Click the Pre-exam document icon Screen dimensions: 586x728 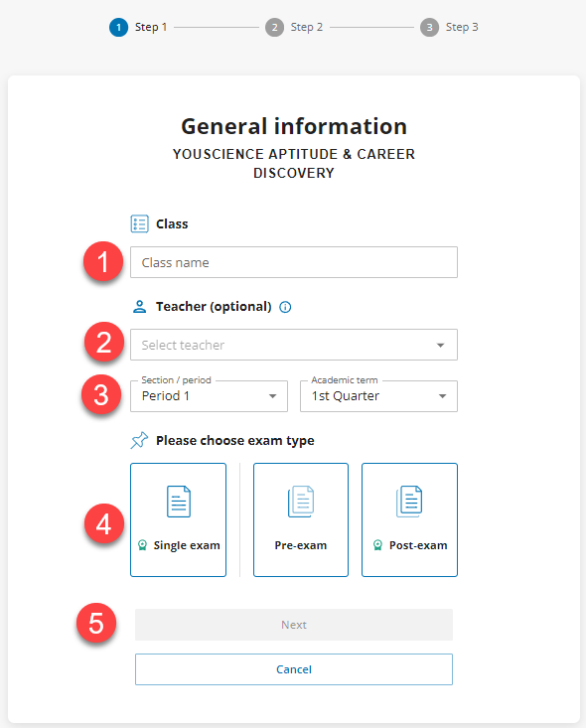pyautogui.click(x=301, y=502)
